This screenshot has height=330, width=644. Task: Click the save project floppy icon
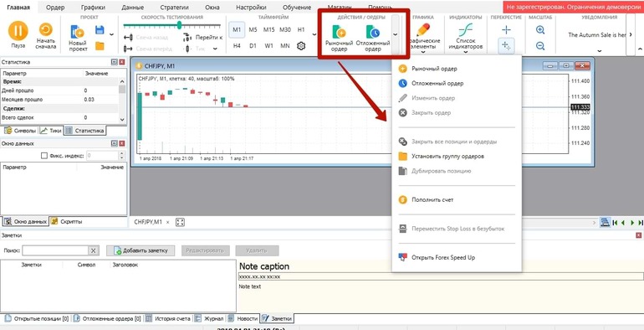pos(100,29)
